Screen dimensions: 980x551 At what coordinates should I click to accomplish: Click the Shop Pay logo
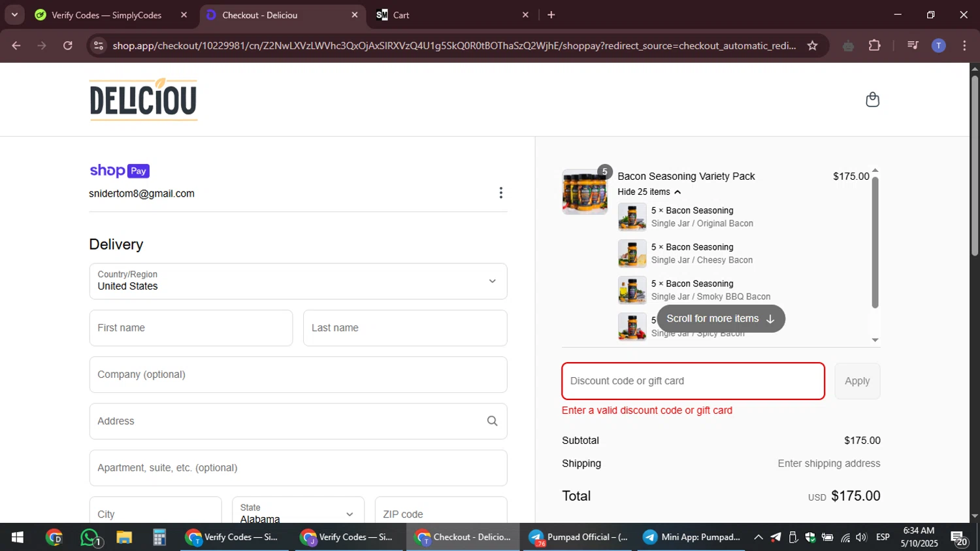120,171
